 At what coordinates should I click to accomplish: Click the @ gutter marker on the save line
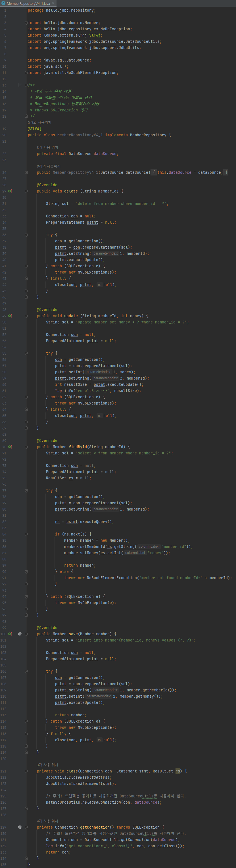(x=20, y=634)
